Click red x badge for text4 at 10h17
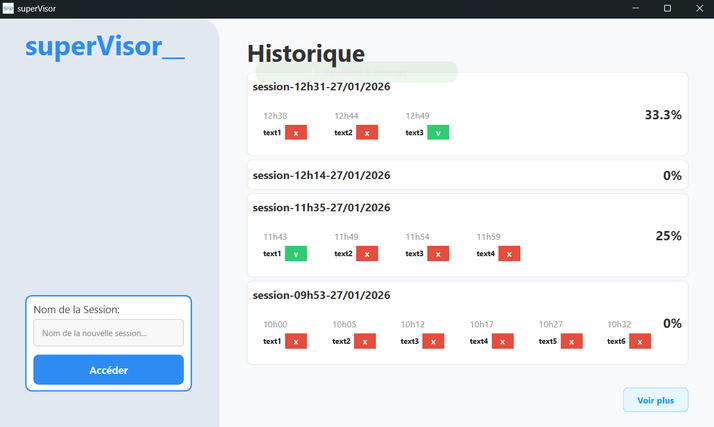 click(503, 341)
